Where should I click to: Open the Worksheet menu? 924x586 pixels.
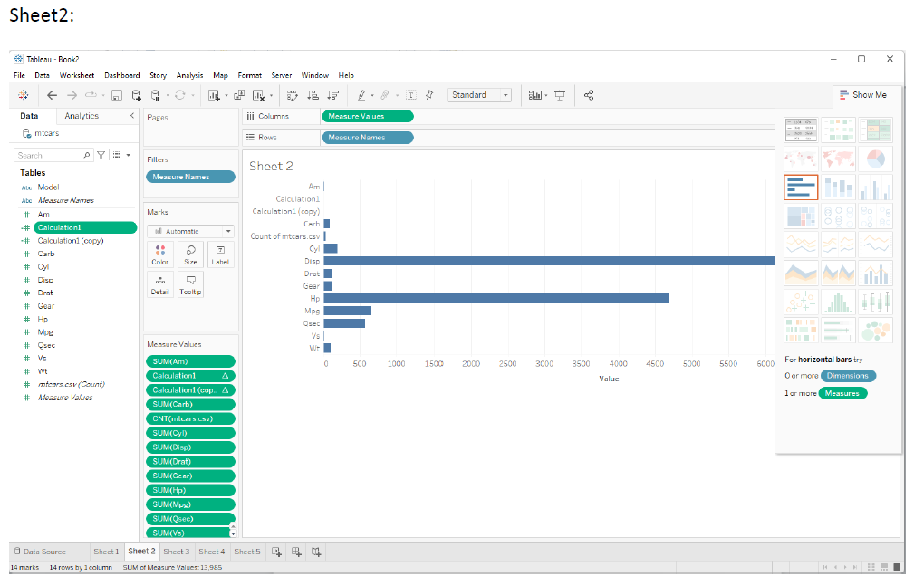(x=77, y=75)
